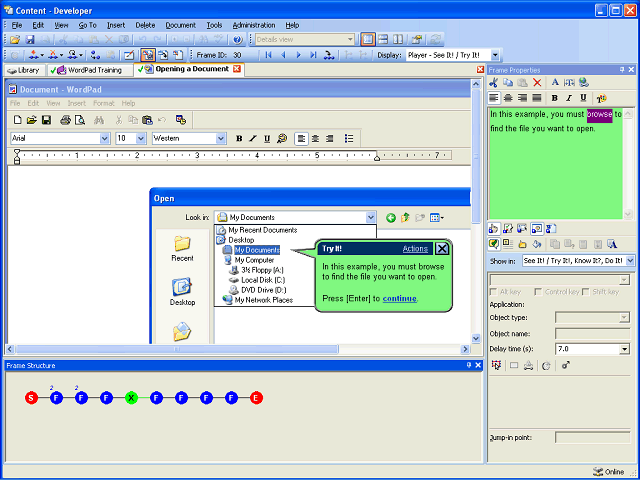Open the Tools menu

click(x=214, y=25)
